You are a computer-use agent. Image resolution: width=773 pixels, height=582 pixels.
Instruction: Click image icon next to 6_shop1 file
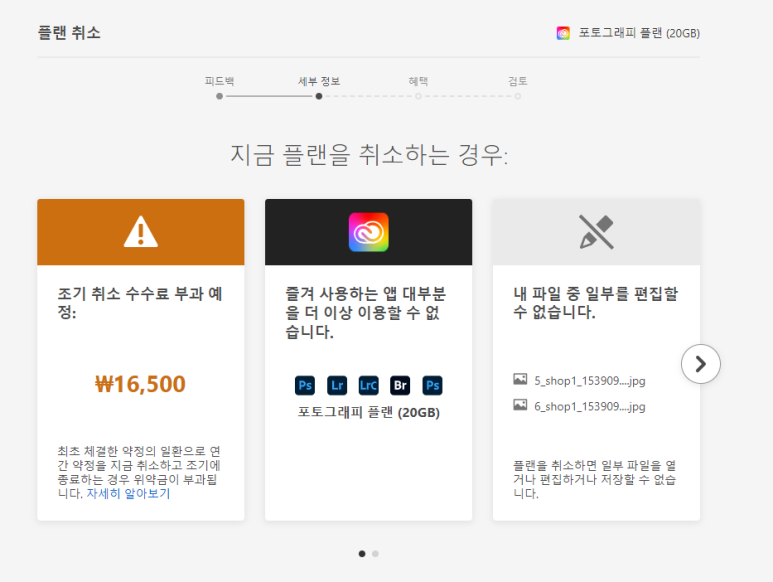point(520,405)
